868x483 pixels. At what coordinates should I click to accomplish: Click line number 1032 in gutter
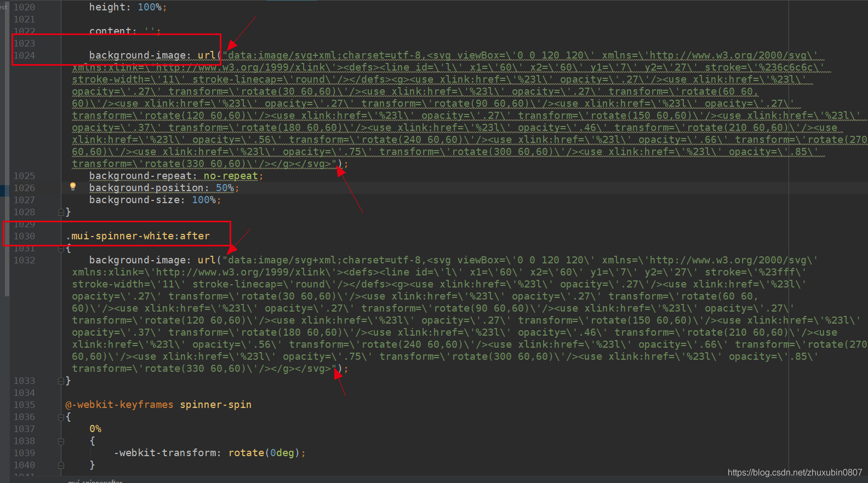coord(24,260)
